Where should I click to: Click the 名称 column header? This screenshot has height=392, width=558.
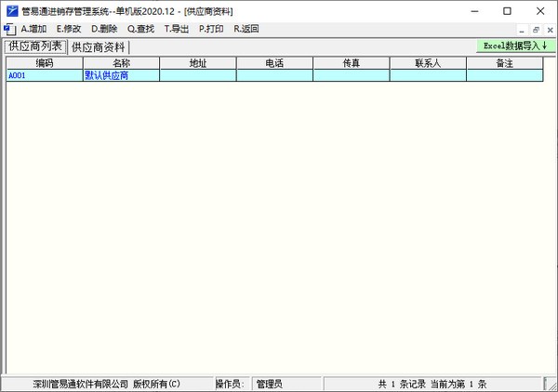[x=121, y=63]
